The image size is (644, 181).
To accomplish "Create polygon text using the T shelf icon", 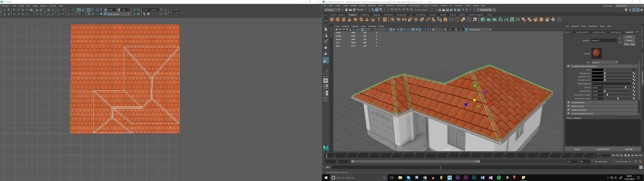I will (379, 19).
